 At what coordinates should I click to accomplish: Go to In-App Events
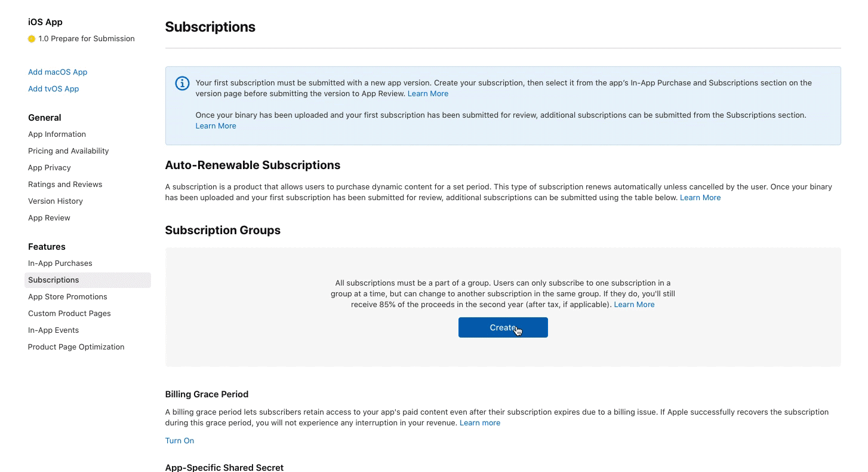coord(53,330)
